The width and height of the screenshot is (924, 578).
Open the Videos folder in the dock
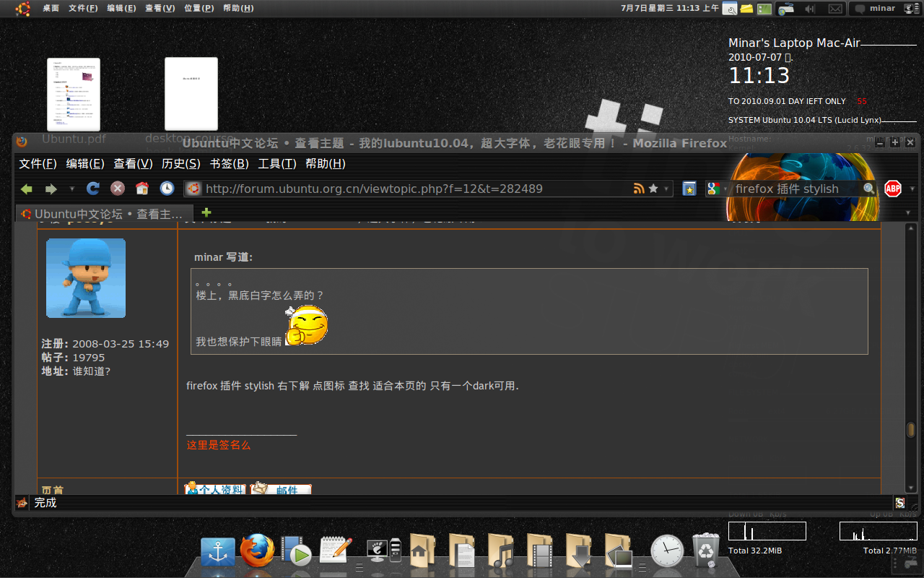(539, 551)
